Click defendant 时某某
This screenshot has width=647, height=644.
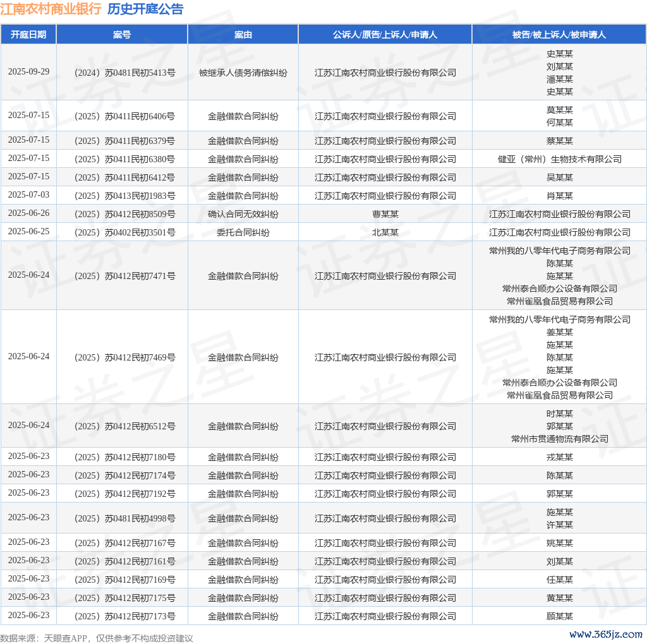coord(560,414)
